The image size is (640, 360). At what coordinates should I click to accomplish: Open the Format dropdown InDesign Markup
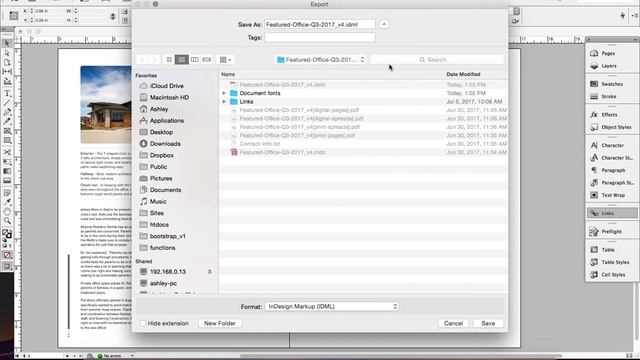point(331,307)
